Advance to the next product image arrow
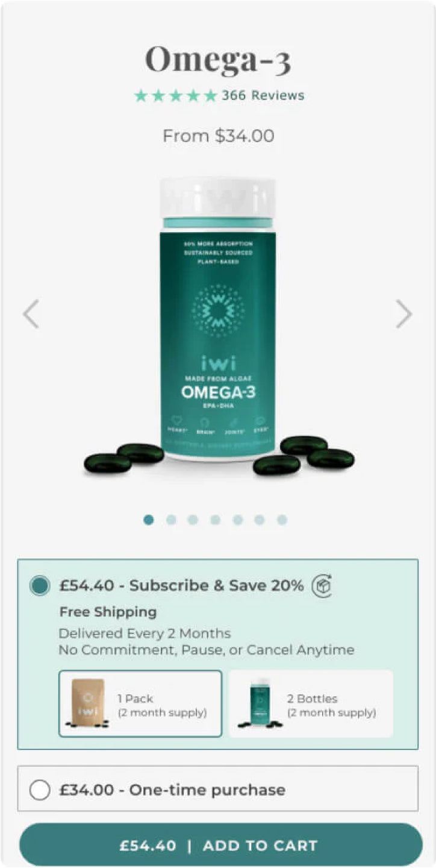Image resolution: width=436 pixels, height=868 pixels. click(x=404, y=313)
